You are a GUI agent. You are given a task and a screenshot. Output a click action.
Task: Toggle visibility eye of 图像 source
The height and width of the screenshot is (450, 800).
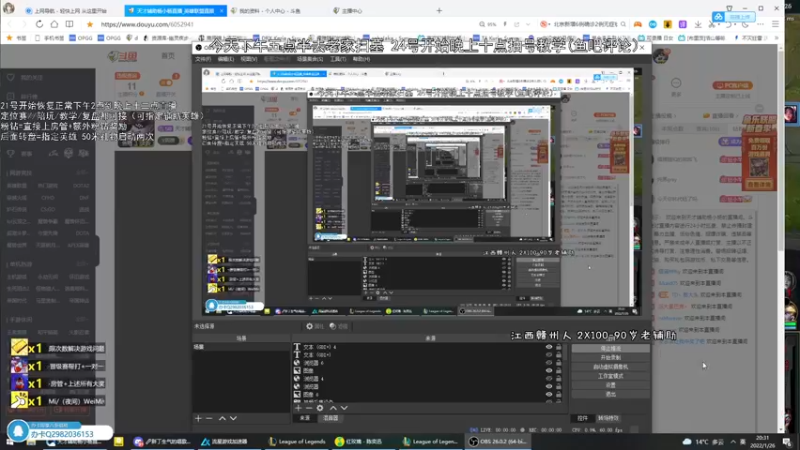[549, 370]
